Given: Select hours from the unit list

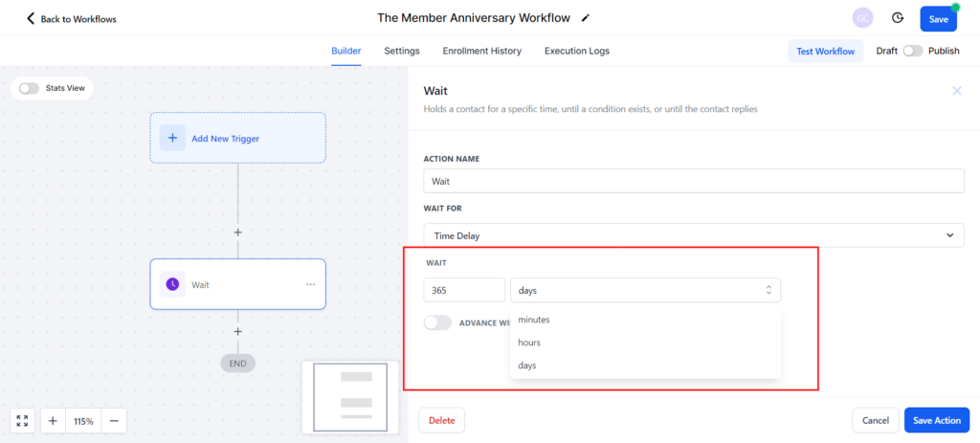Looking at the screenshot, I should 530,343.
